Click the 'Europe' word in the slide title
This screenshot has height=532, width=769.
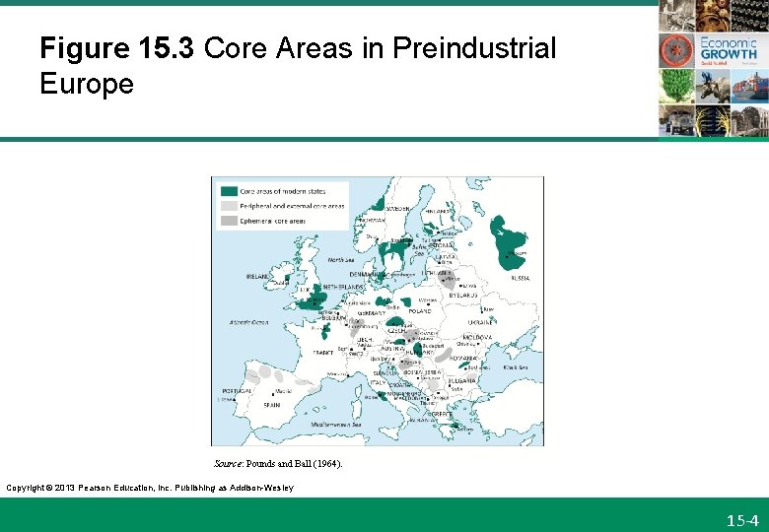click(87, 84)
